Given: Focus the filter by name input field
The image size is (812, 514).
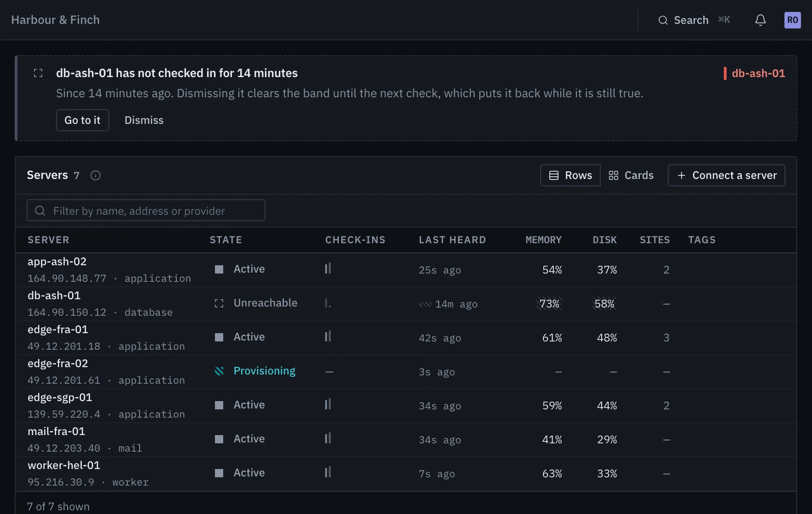Looking at the screenshot, I should pos(146,210).
